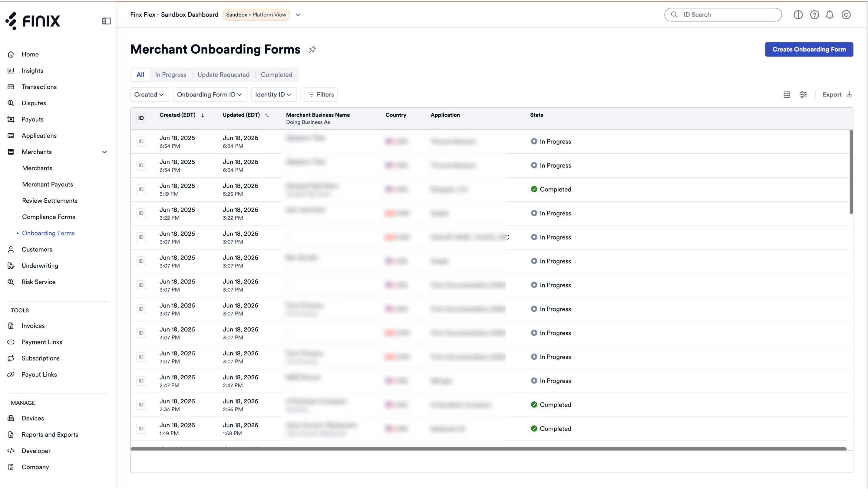The image size is (868, 490).
Task: Click Create Onboarding Form button
Action: click(809, 50)
